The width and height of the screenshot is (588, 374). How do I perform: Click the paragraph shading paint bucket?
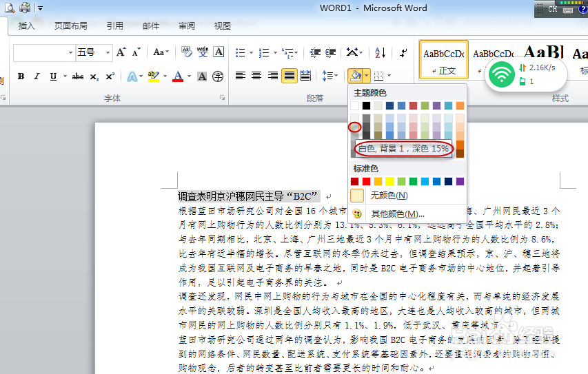tap(355, 76)
